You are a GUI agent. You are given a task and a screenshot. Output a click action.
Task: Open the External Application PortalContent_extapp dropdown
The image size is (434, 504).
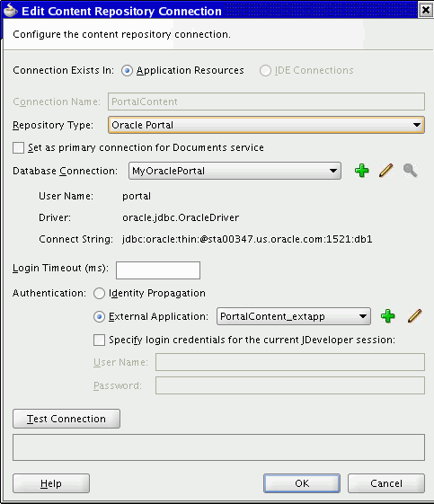coord(294,316)
